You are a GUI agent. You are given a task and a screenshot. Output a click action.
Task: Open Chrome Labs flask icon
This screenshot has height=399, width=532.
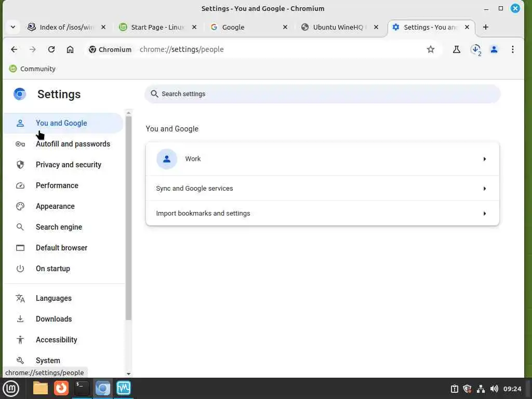click(x=457, y=49)
